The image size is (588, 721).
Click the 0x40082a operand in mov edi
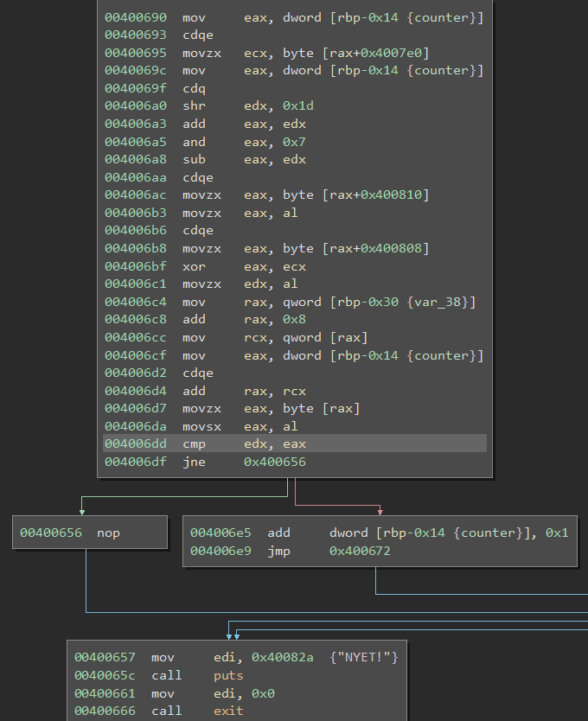pyautogui.click(x=281, y=658)
